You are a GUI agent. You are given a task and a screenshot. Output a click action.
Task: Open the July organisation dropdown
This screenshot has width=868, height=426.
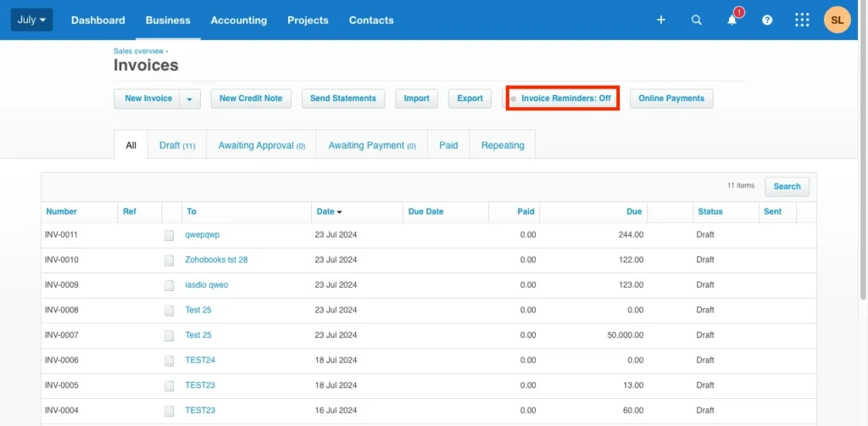point(31,20)
